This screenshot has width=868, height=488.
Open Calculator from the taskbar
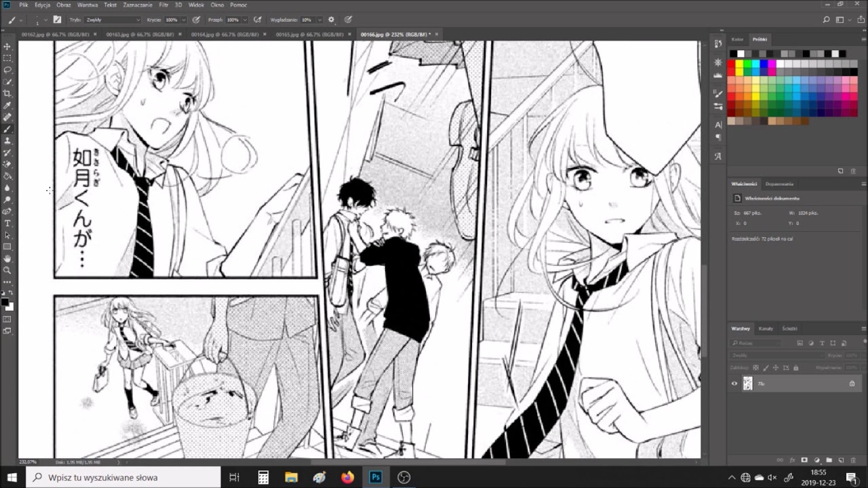pos(263,477)
